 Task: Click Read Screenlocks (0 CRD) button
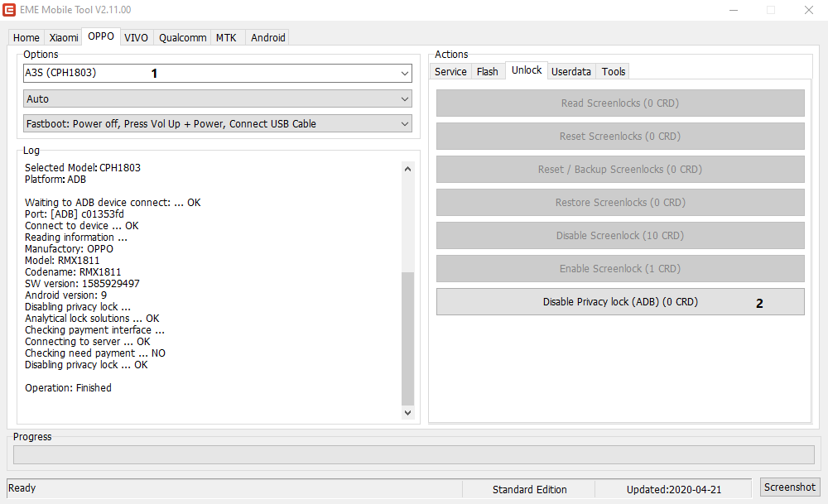pyautogui.click(x=620, y=103)
